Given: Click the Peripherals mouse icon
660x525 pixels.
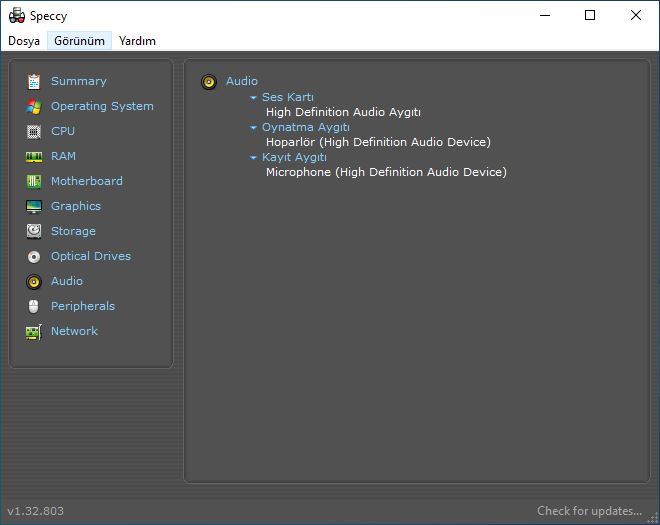Looking at the screenshot, I should 34,306.
